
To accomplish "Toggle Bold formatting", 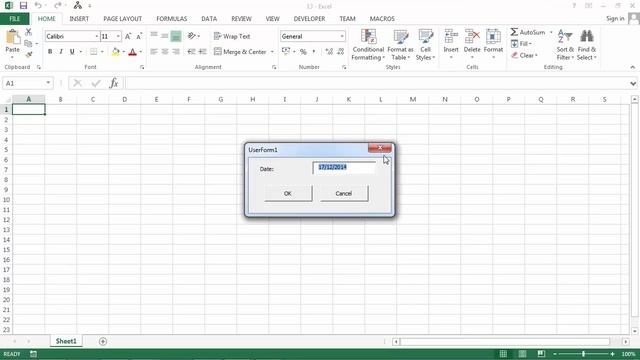I will point(50,51).
